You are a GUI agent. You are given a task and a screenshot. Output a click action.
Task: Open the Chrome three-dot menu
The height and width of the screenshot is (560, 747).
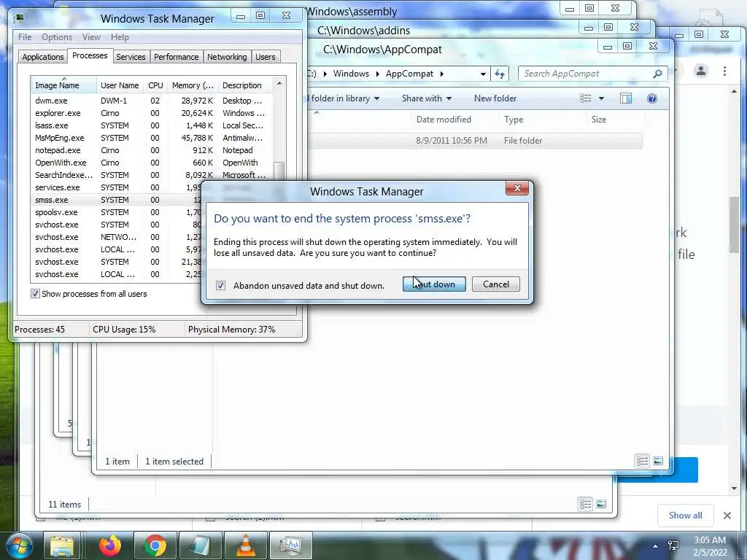click(x=724, y=71)
